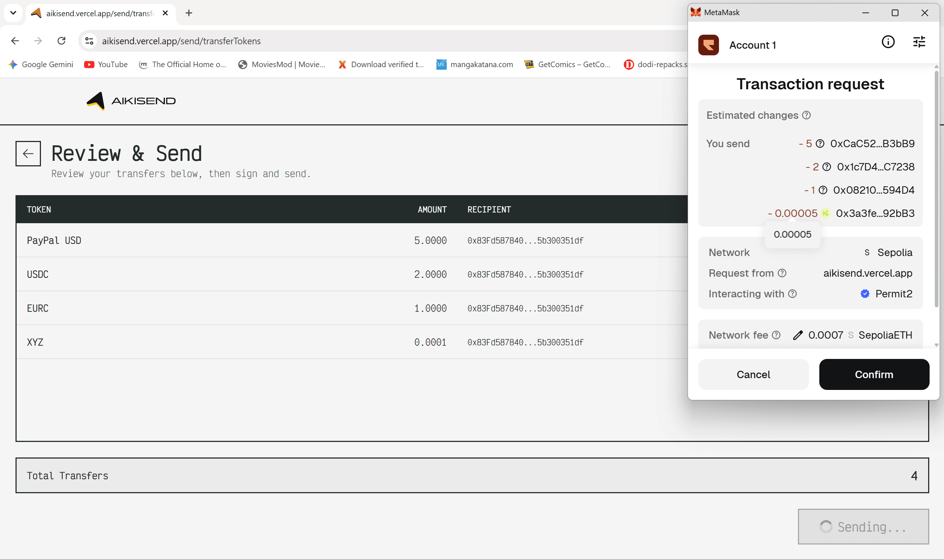Edit the network fee with pencil icon
The height and width of the screenshot is (560, 944).
[x=798, y=335]
